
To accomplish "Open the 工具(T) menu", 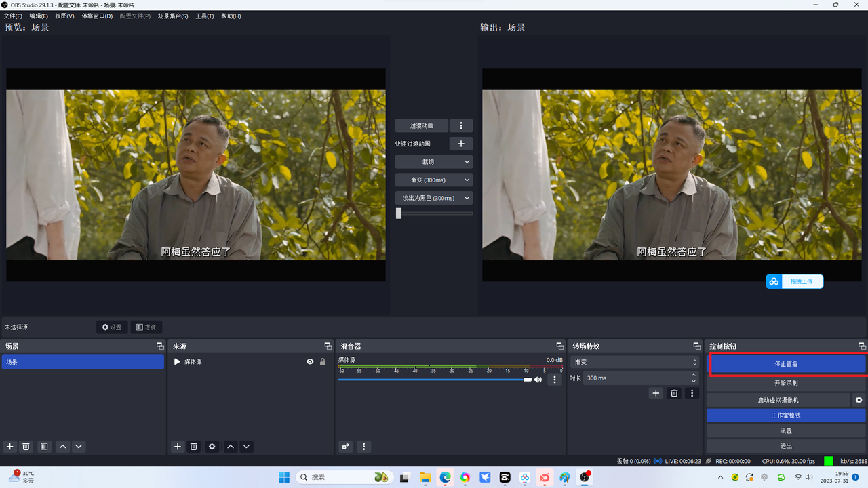I will (x=204, y=16).
